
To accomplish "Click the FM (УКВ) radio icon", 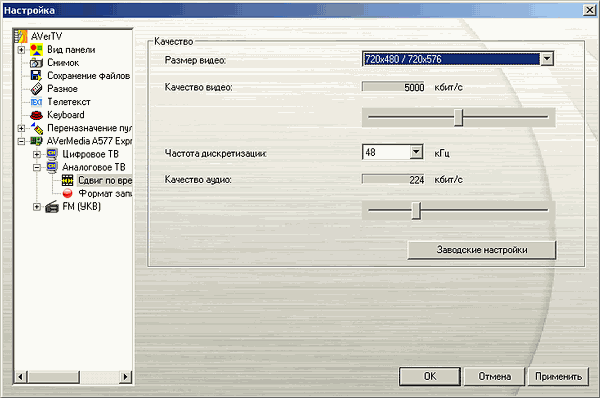I will [x=52, y=207].
